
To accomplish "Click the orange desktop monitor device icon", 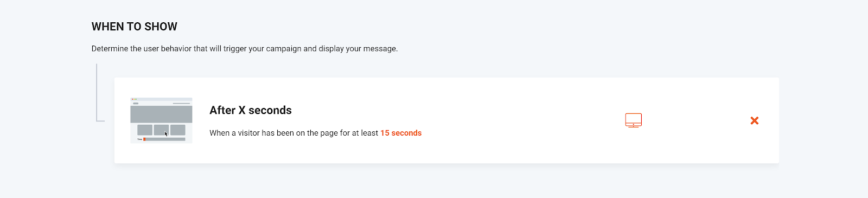I will (x=633, y=120).
